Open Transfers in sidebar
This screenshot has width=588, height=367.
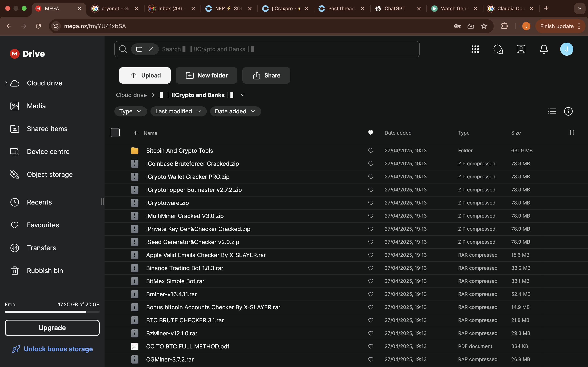41,248
